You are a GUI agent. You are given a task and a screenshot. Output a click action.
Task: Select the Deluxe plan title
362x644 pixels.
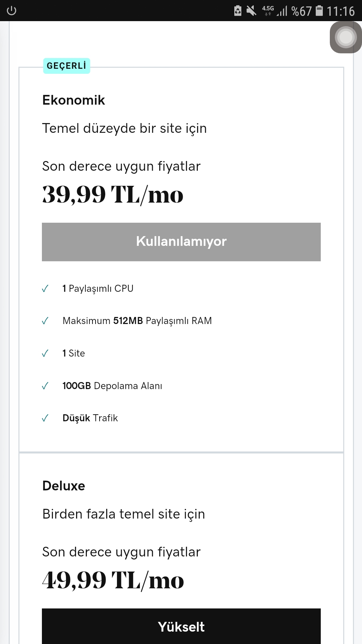coord(64,486)
